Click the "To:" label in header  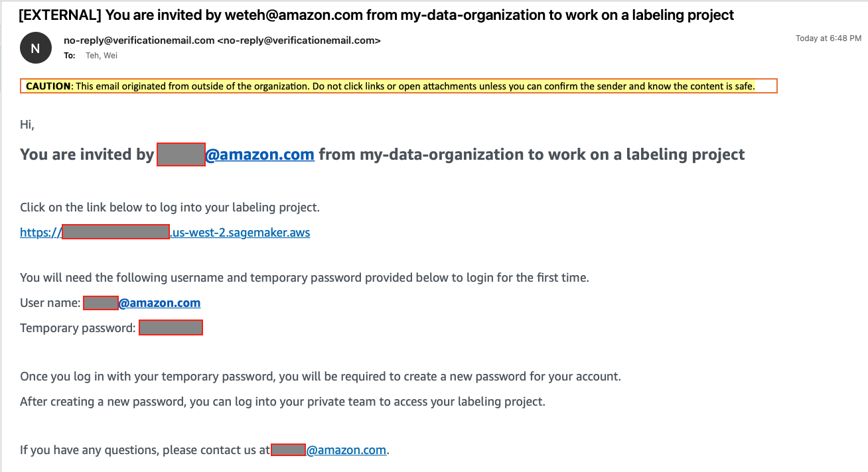(70, 56)
